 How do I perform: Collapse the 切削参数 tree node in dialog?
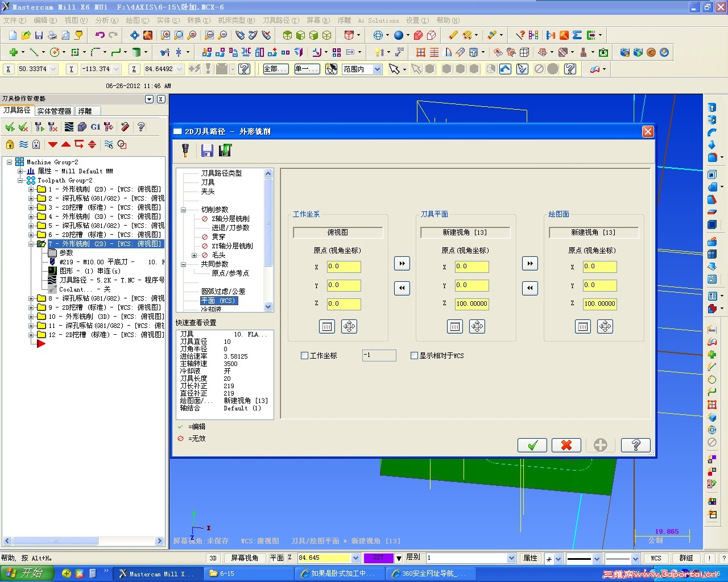click(x=183, y=210)
